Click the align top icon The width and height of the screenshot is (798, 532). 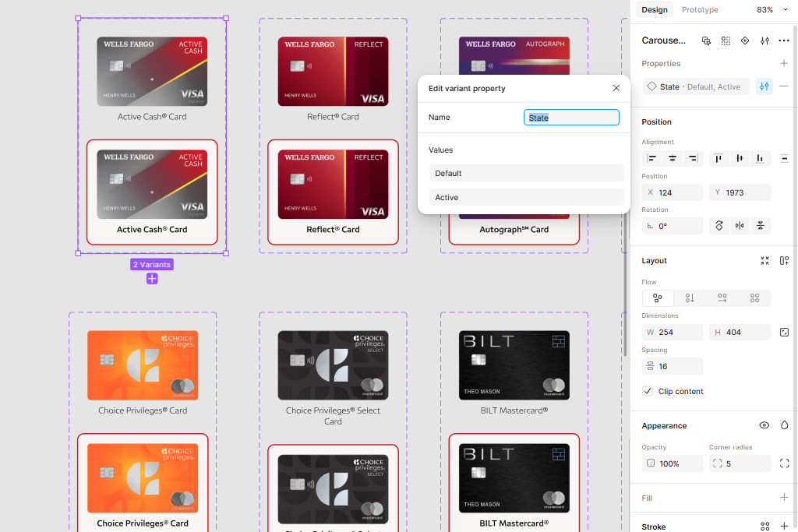click(x=719, y=159)
